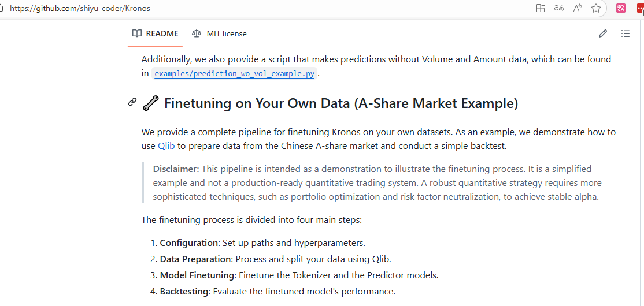Click the Finetuning on Your Own Data heading

point(341,103)
